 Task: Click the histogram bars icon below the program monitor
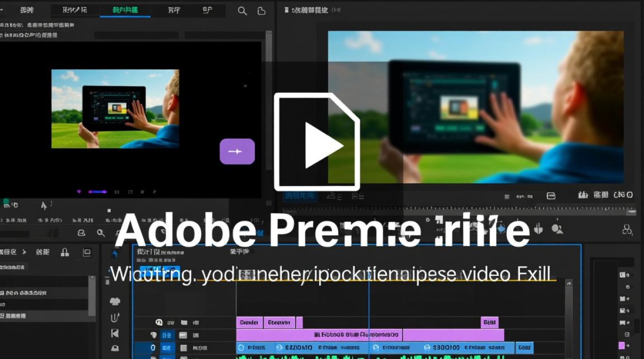(x=583, y=195)
